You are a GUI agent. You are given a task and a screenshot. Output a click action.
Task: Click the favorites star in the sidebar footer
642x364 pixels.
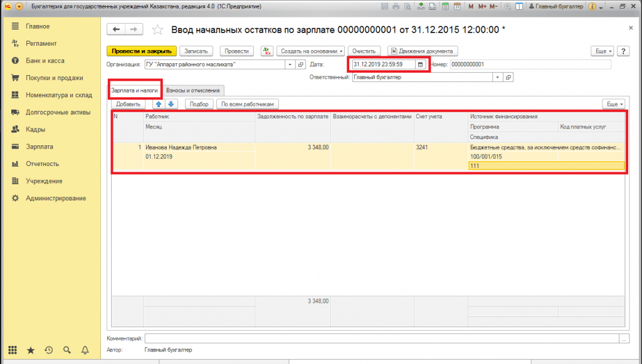tap(31, 350)
